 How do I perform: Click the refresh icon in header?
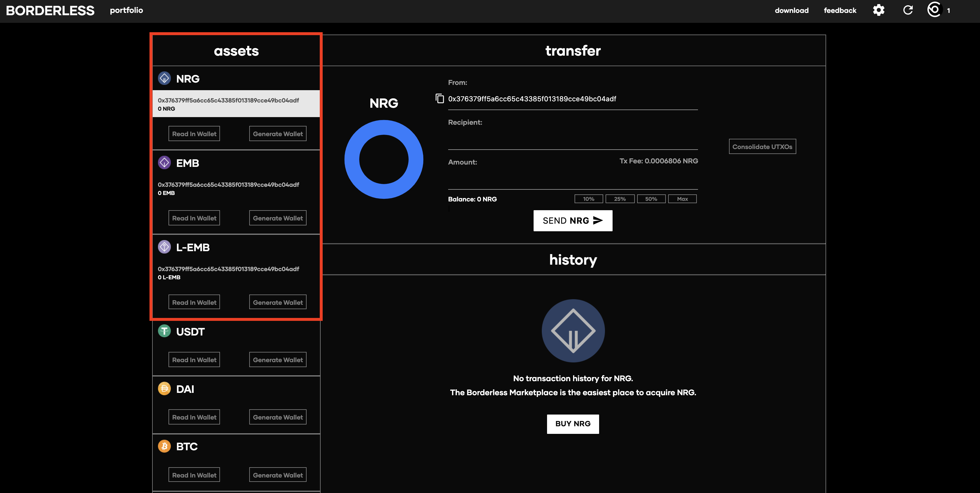coord(908,10)
